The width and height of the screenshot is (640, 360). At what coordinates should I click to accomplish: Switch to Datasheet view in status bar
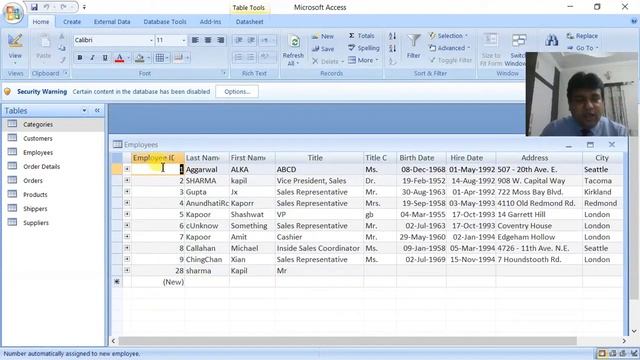(x=602, y=353)
